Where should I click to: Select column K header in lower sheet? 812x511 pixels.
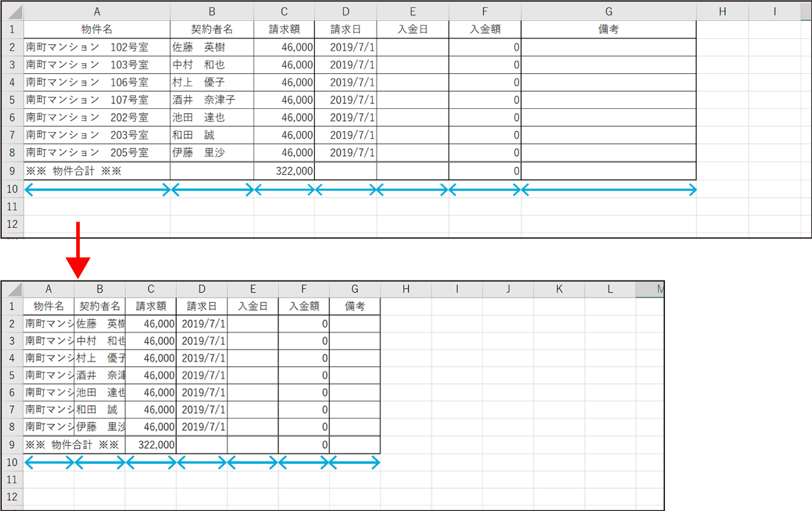coord(559,289)
